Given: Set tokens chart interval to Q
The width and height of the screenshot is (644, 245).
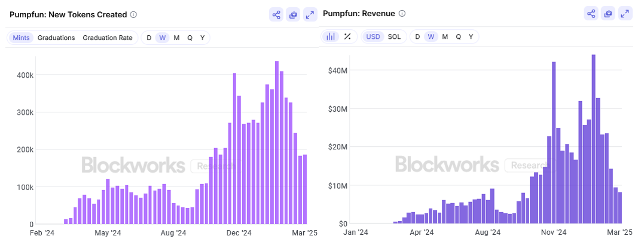Looking at the screenshot, I should tap(190, 38).
